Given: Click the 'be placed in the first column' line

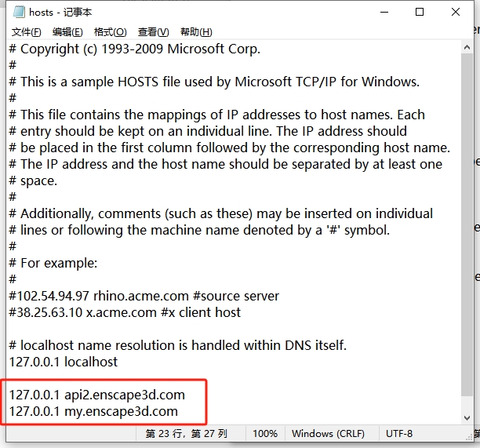Looking at the screenshot, I should point(230,148).
